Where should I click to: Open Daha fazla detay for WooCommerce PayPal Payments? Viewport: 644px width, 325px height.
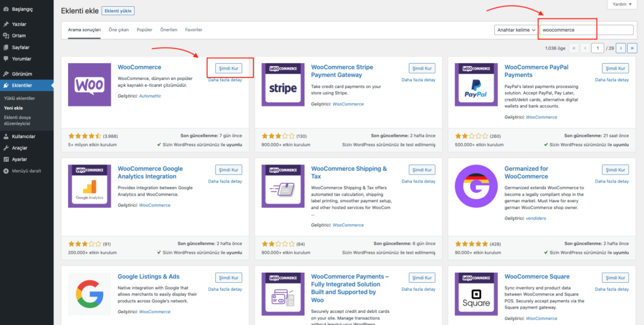pyautogui.click(x=611, y=80)
